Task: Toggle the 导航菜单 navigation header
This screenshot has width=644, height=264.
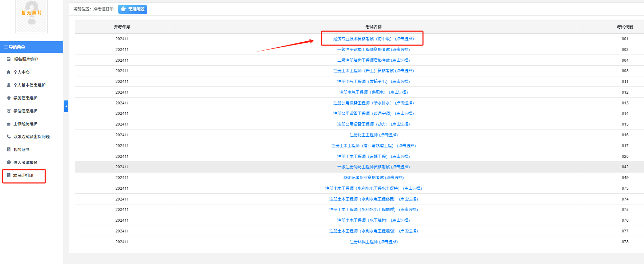Action: [32, 47]
